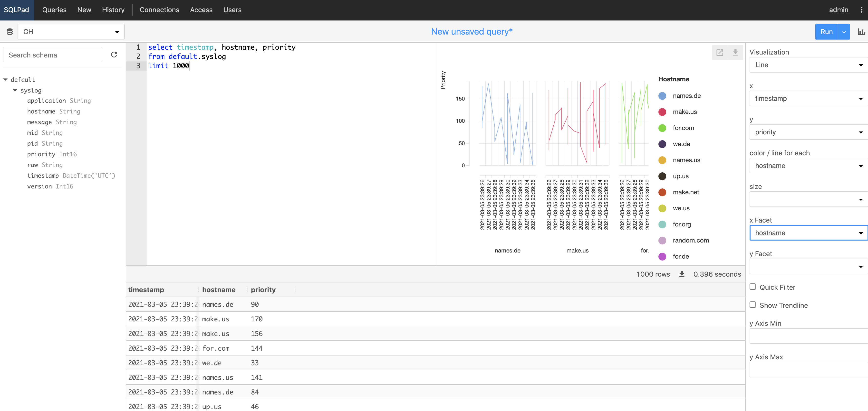Download the chart image
Image resolution: width=868 pixels, height=411 pixels.
[x=735, y=53]
